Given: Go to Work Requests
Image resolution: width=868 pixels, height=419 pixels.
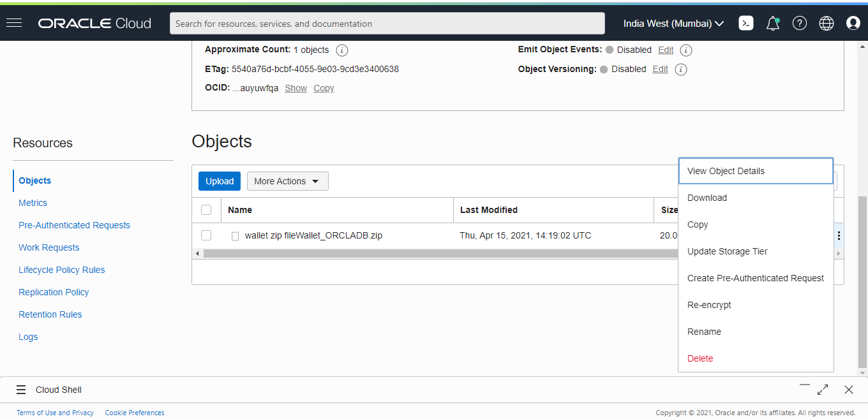Looking at the screenshot, I should pyautogui.click(x=49, y=247).
